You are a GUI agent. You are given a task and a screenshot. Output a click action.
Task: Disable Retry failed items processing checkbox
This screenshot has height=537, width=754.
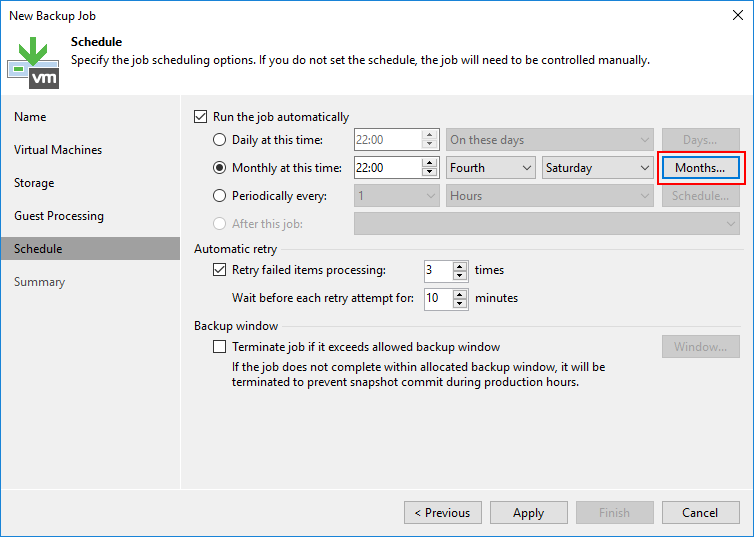(x=220, y=270)
